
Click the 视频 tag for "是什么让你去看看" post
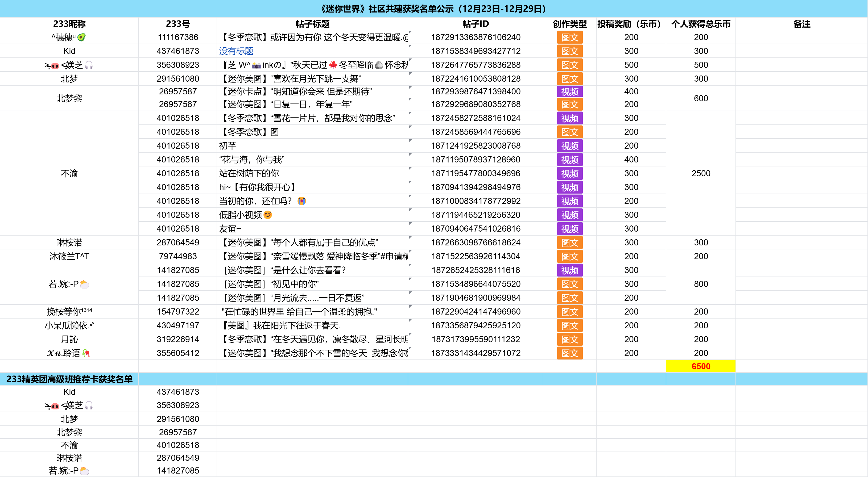click(x=569, y=270)
